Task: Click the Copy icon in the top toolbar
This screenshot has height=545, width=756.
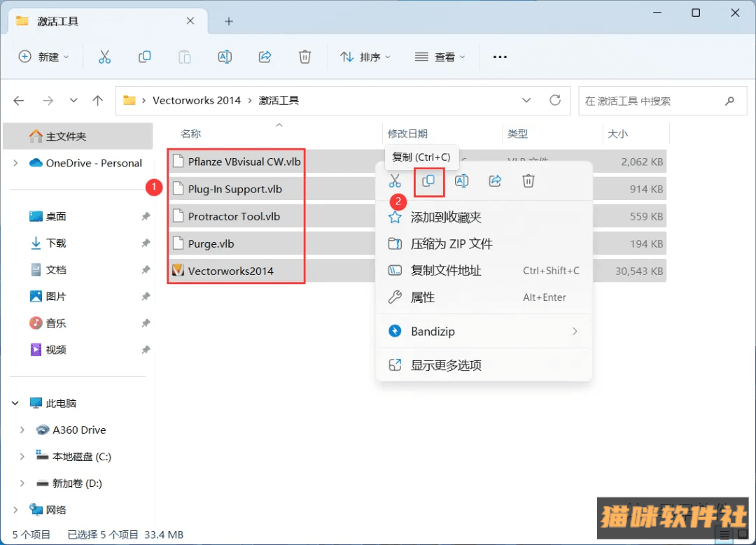Action: [144, 57]
